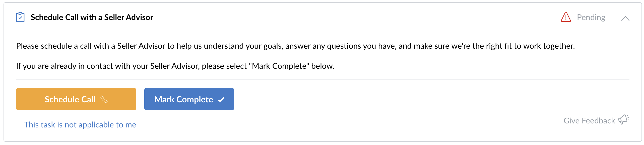Collapse the Schedule Call task panel

[625, 18]
